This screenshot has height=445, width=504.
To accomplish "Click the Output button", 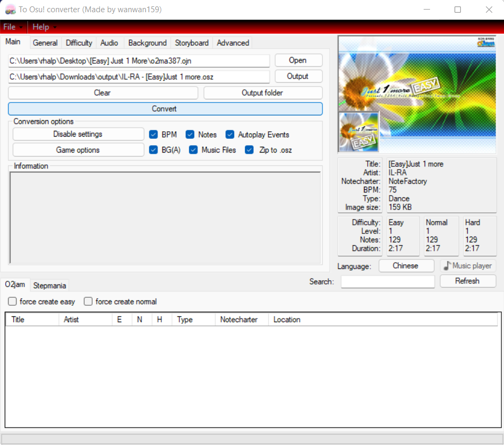I will click(x=298, y=77).
